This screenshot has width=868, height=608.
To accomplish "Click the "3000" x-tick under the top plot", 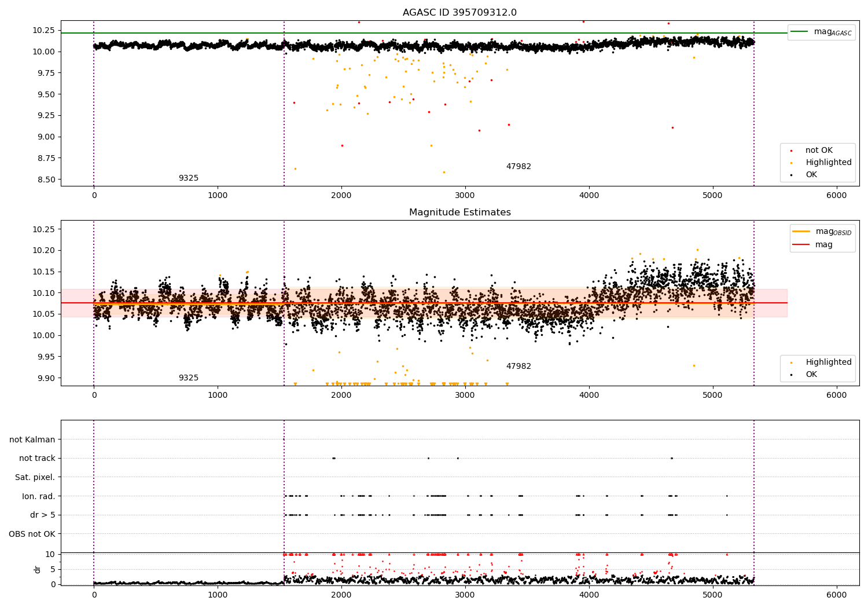I will tap(465, 196).
